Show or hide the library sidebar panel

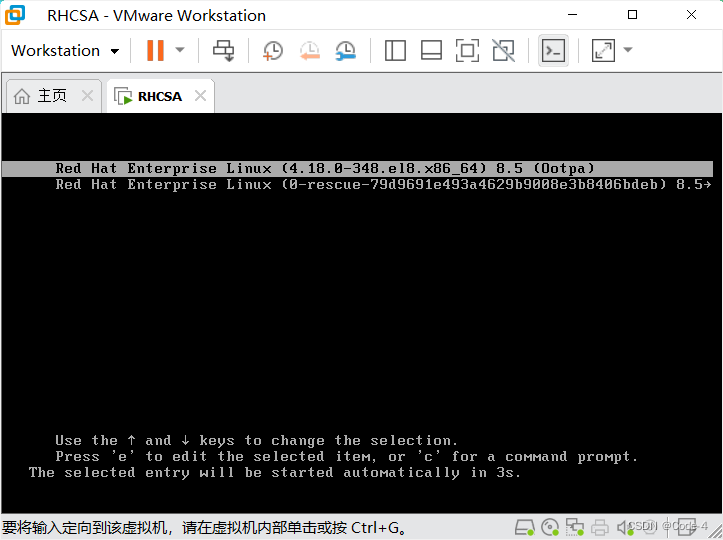point(395,50)
